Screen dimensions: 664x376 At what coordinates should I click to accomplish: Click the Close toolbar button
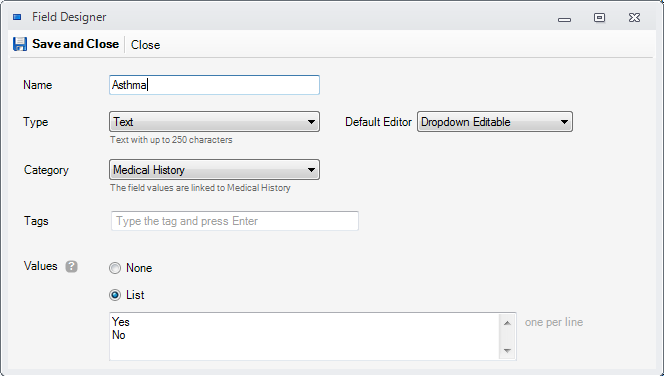[145, 45]
